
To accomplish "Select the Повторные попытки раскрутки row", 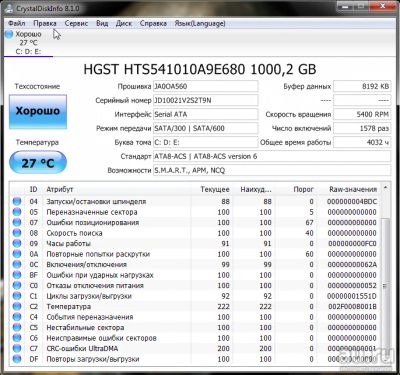I will (196, 254).
